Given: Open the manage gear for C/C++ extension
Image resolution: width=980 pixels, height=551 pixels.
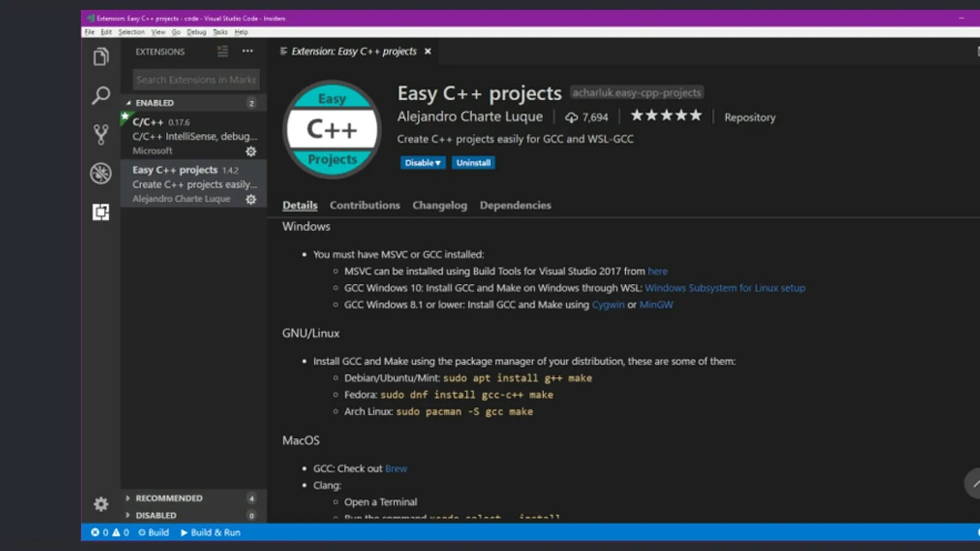Looking at the screenshot, I should pyautogui.click(x=251, y=151).
